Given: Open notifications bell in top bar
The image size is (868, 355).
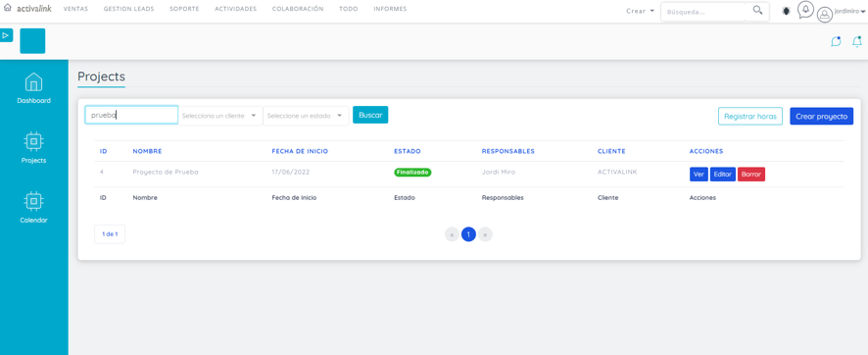Looking at the screenshot, I should point(805,10).
